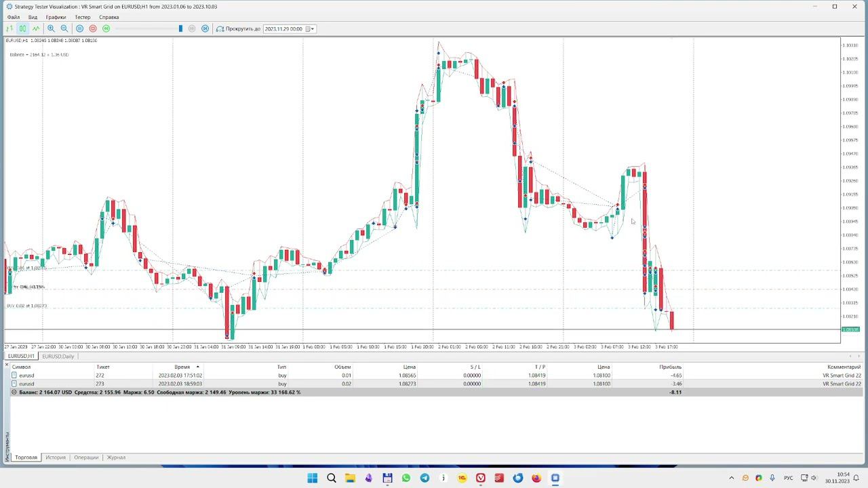The width and height of the screenshot is (868, 488).
Task: Open the Графики menu
Action: point(56,17)
